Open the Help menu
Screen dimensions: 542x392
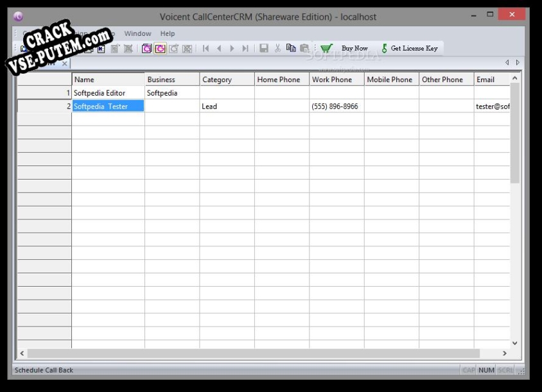(168, 33)
